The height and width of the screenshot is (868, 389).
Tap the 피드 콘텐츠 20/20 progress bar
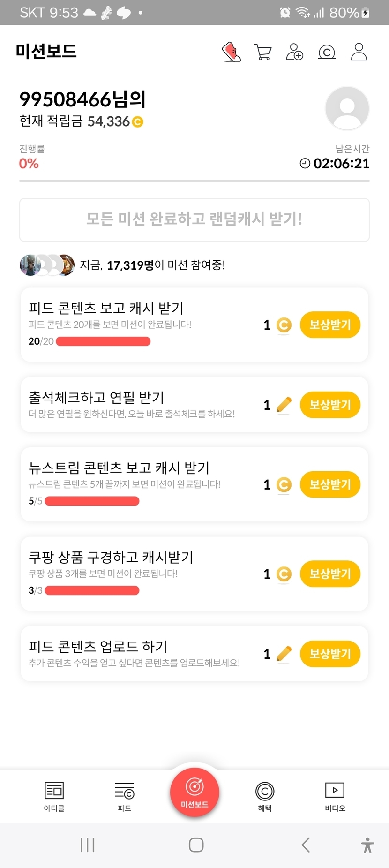[x=103, y=341]
